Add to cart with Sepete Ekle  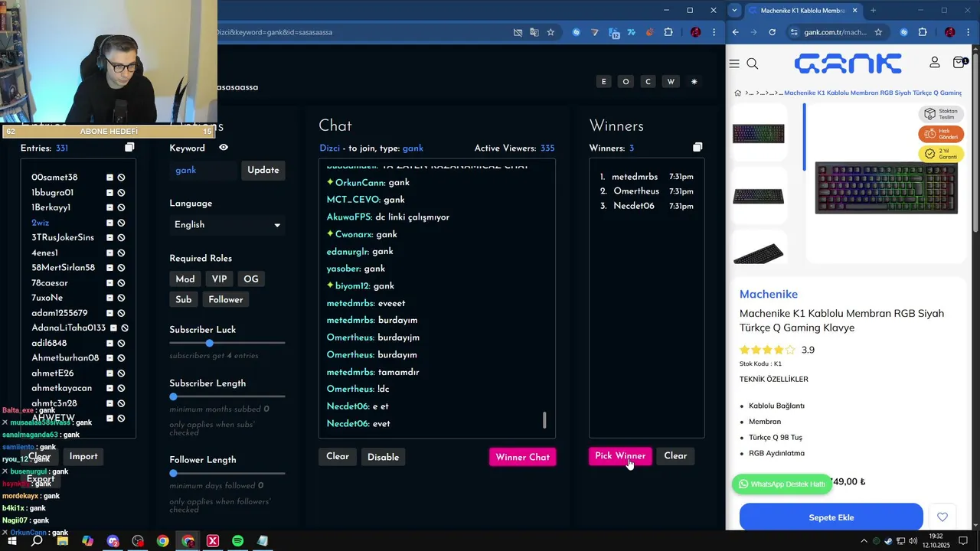(831, 517)
